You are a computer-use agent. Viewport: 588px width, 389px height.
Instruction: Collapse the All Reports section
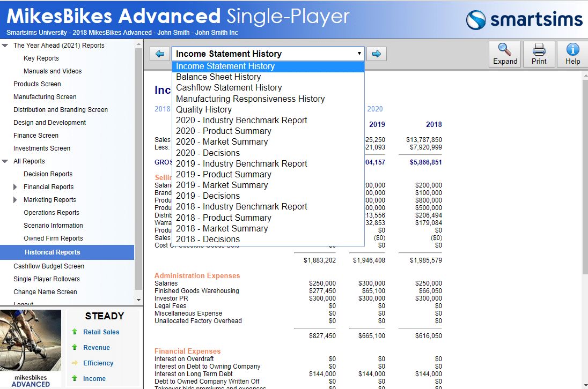5,161
